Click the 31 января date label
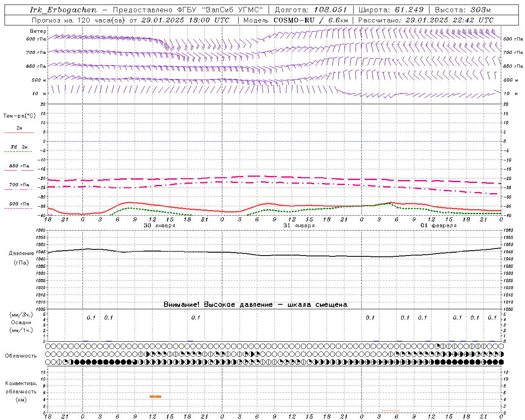This screenshot has width=525, height=420. tap(299, 226)
